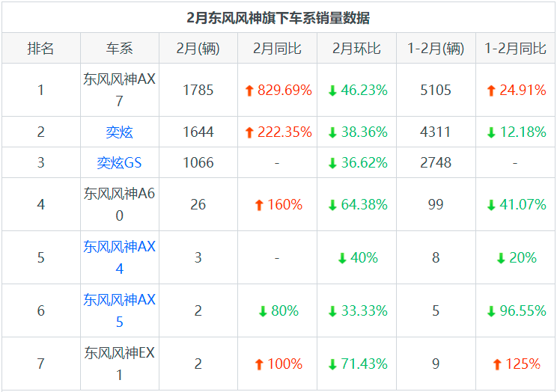Click the table title 2月东风风神旗下车系销量数据

tap(278, 17)
